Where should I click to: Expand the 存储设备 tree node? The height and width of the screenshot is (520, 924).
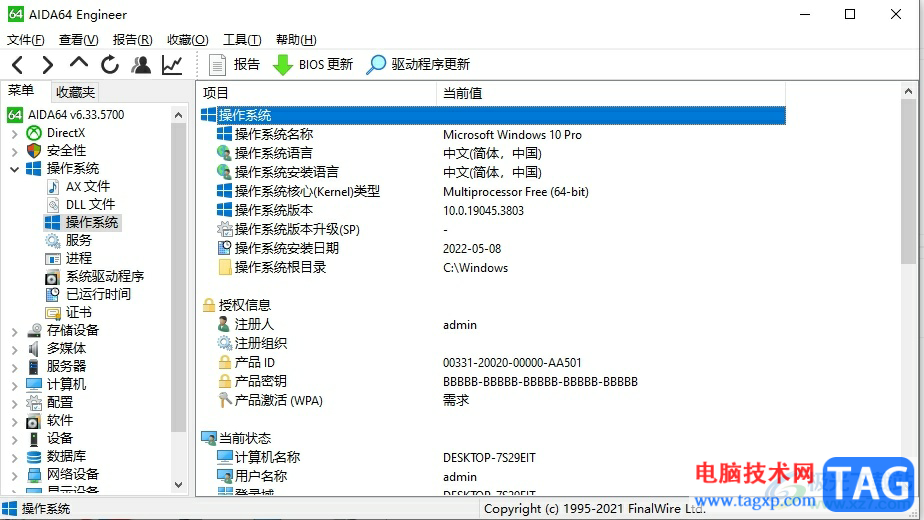(15, 332)
